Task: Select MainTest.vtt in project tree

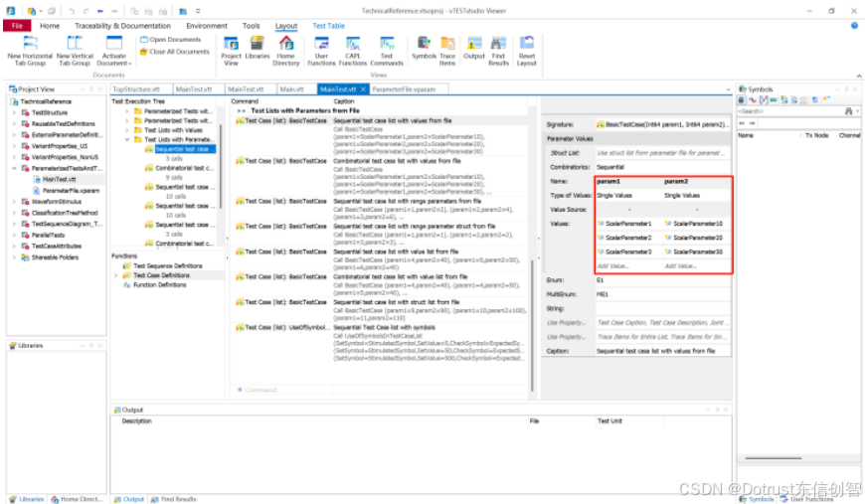Action: pyautogui.click(x=59, y=179)
